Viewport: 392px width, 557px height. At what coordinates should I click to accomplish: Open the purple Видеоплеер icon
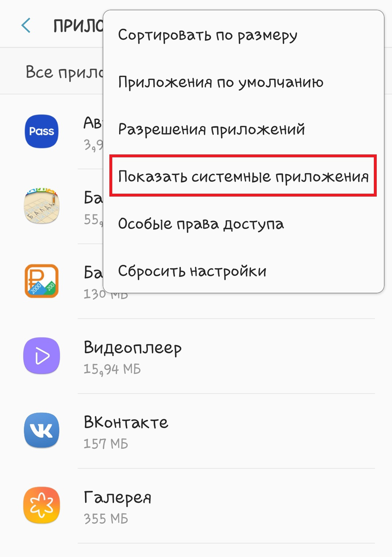tap(42, 356)
